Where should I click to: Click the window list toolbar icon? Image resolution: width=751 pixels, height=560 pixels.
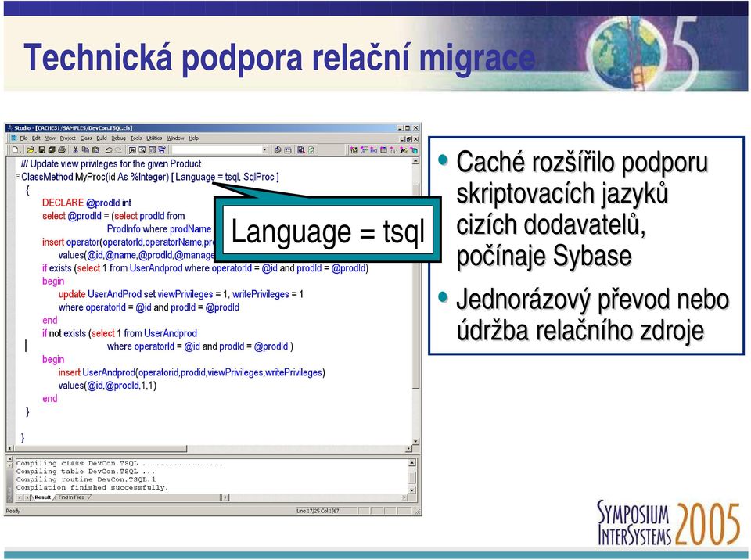(x=152, y=150)
